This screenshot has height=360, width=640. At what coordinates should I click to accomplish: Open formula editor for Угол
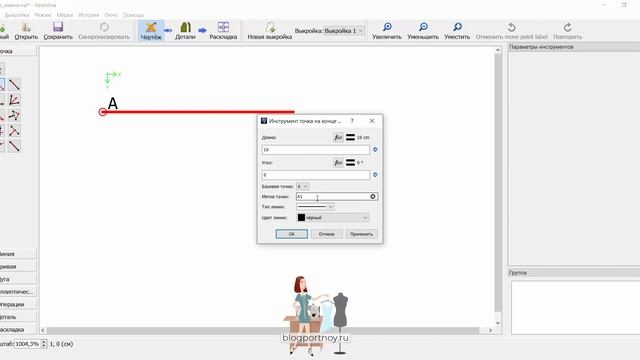click(x=338, y=163)
